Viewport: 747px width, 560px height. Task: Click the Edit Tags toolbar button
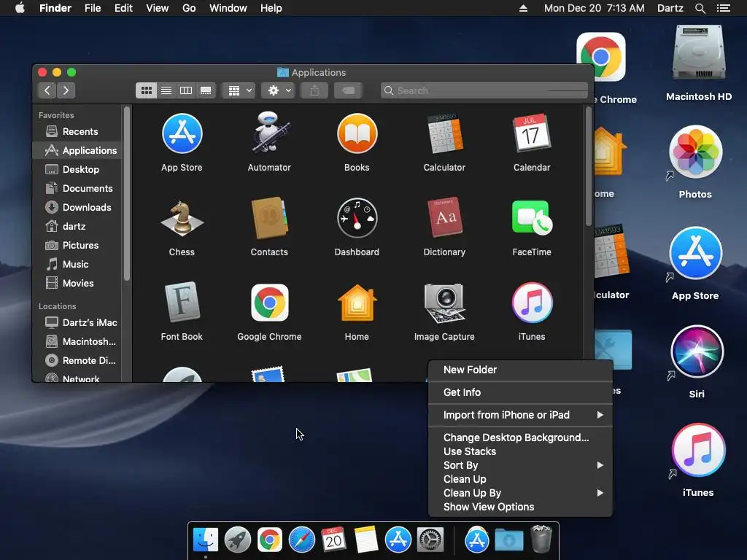(348, 90)
